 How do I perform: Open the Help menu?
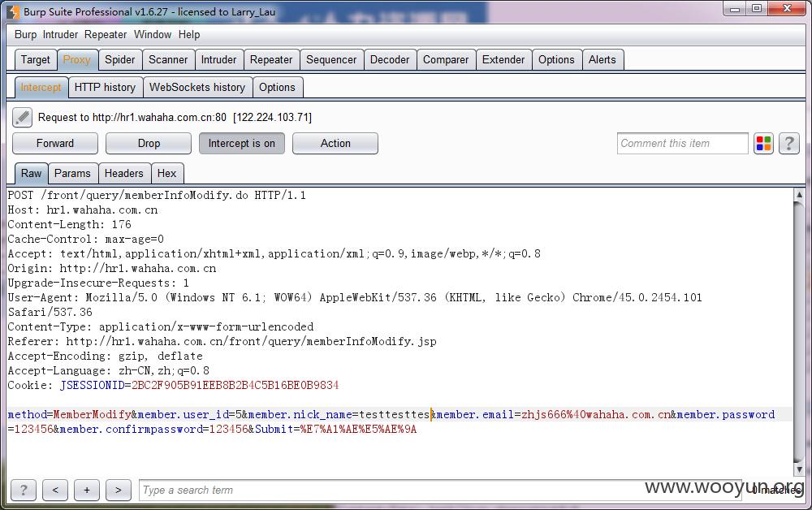point(189,35)
